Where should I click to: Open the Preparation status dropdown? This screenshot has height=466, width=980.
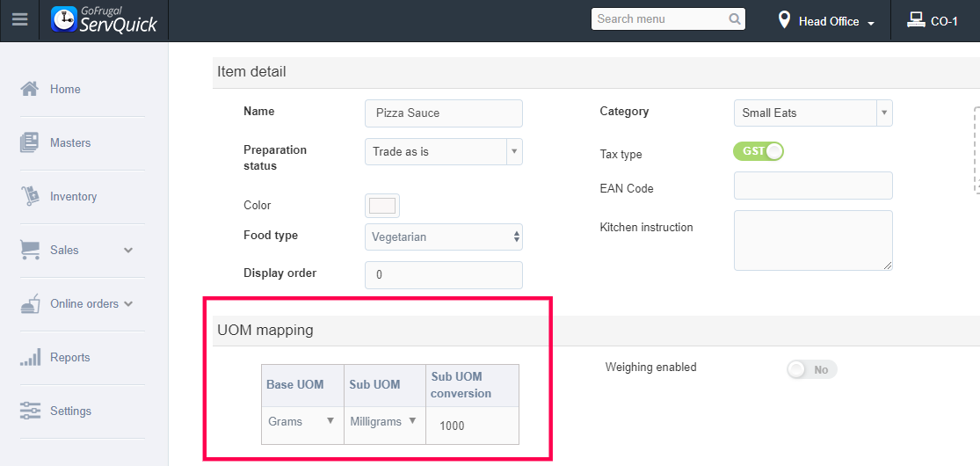pyautogui.click(x=443, y=151)
